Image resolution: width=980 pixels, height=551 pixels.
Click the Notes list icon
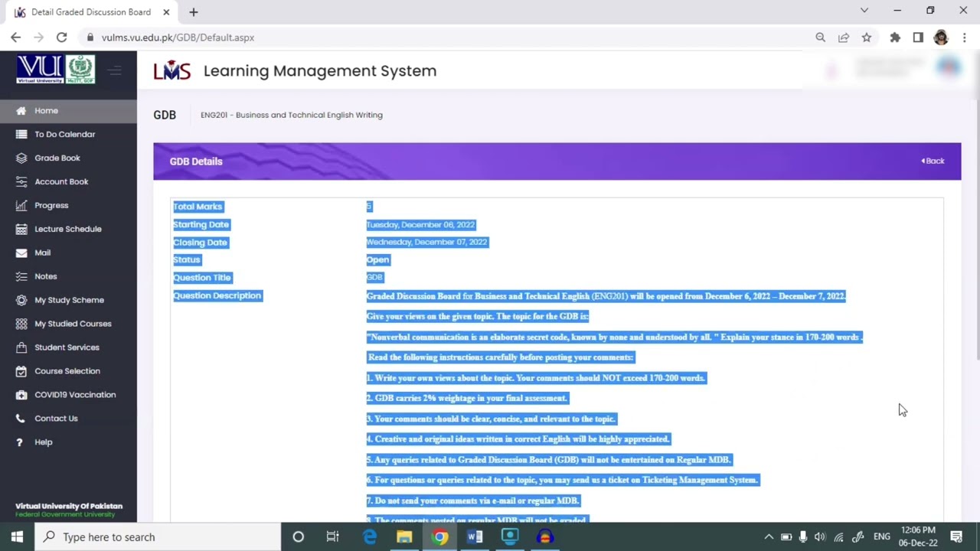(x=21, y=276)
